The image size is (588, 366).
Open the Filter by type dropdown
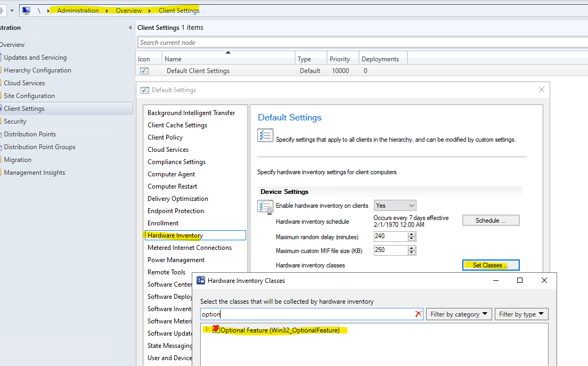click(521, 314)
